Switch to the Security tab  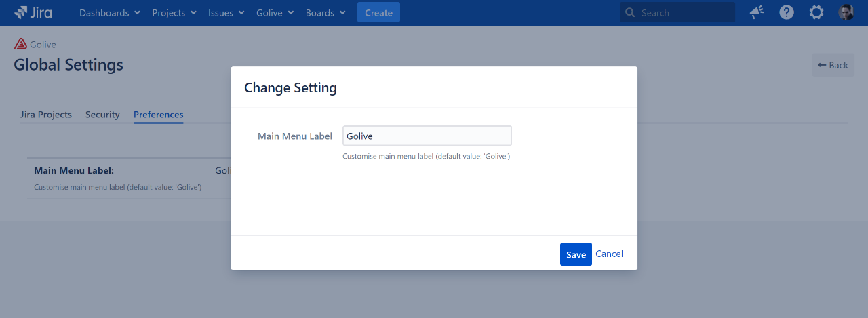coord(102,115)
